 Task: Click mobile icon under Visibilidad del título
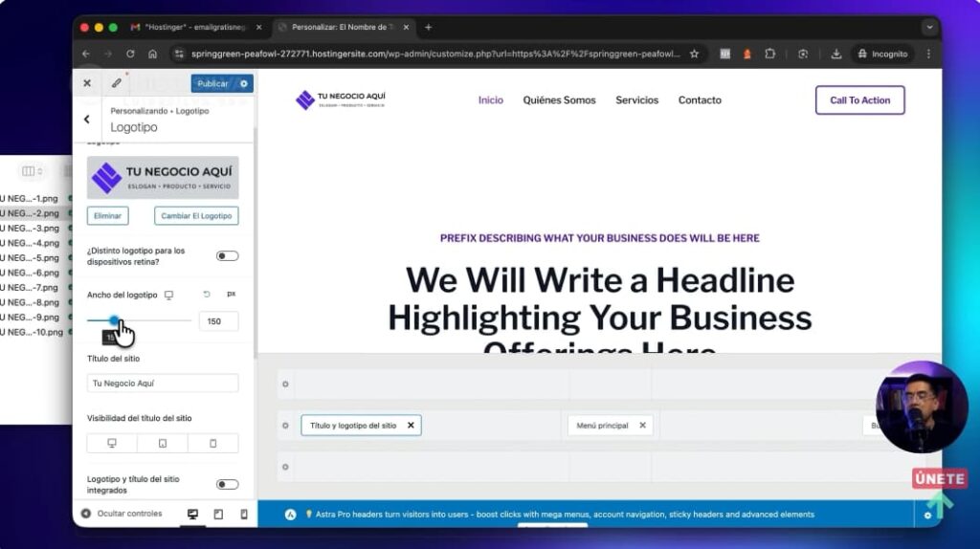click(212, 443)
